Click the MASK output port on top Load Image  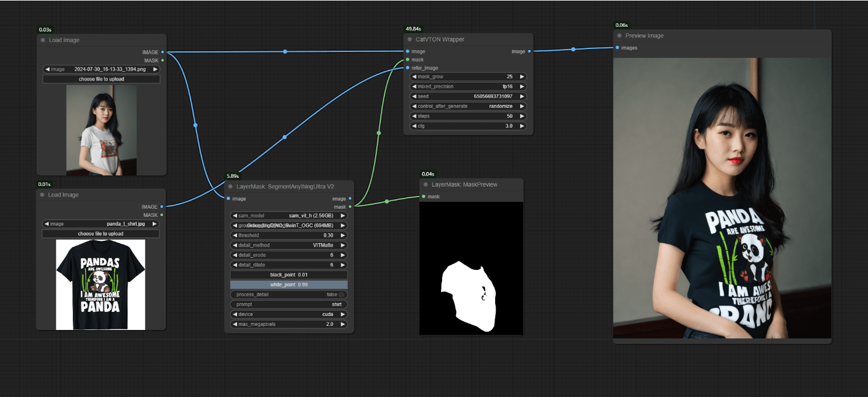pyautogui.click(x=163, y=60)
